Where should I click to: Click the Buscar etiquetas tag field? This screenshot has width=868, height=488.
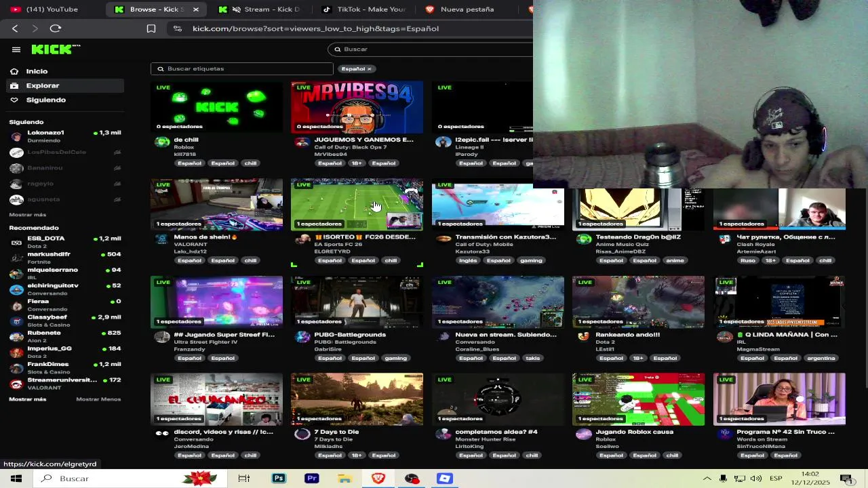(242, 68)
